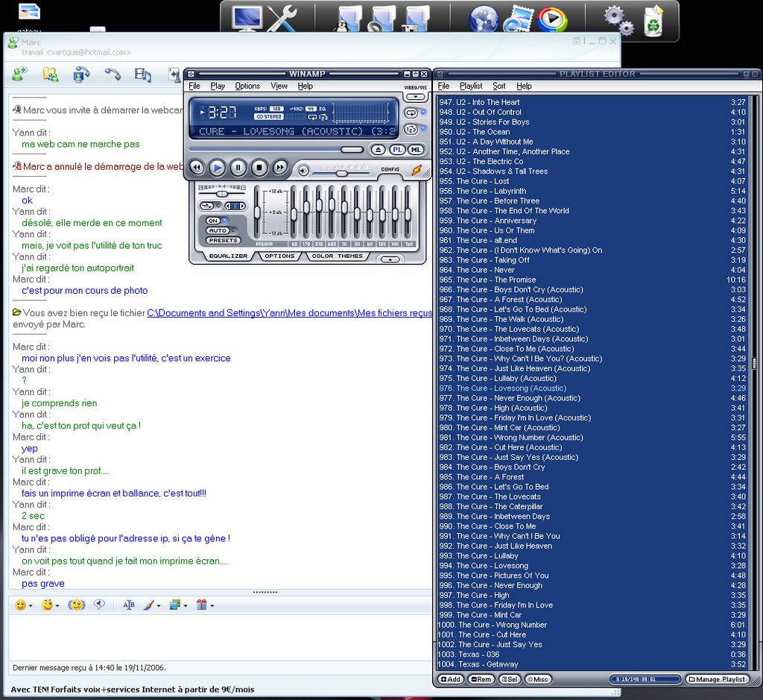Click the Winamp eject/open file button
The height and width of the screenshot is (700, 763).
pyautogui.click(x=378, y=150)
